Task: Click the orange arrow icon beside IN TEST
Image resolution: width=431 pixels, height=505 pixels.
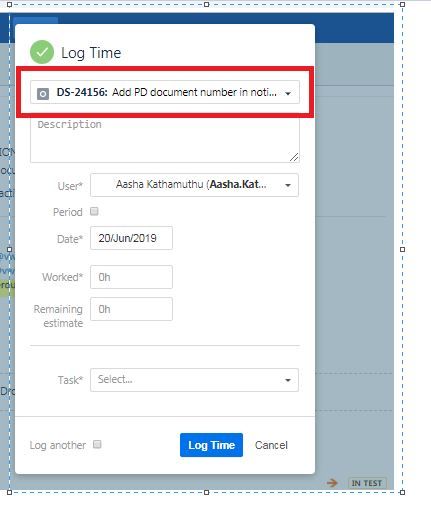Action: [x=332, y=483]
